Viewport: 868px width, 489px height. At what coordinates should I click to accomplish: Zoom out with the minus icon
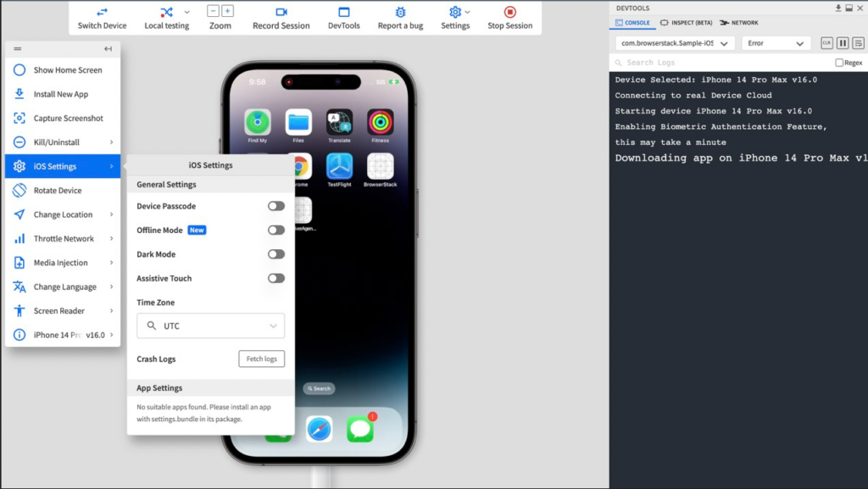(x=213, y=11)
